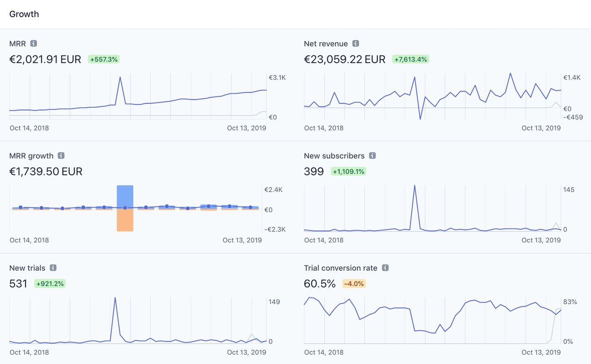Click Oct 13, 2019 date under Net revenue chart

click(541, 128)
